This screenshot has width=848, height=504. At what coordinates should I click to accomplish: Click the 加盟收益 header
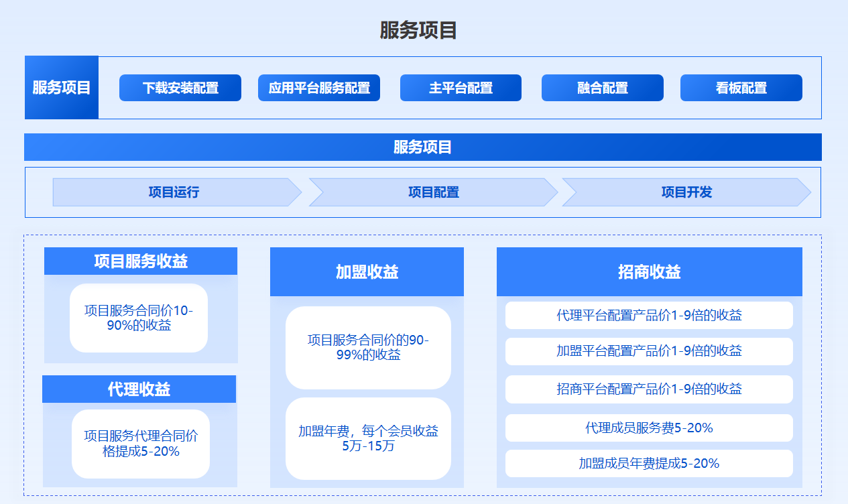367,272
